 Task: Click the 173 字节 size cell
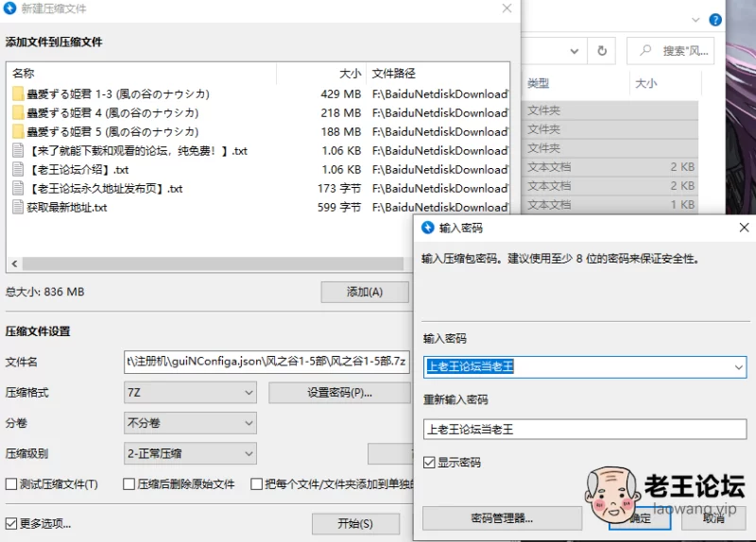[x=339, y=188]
